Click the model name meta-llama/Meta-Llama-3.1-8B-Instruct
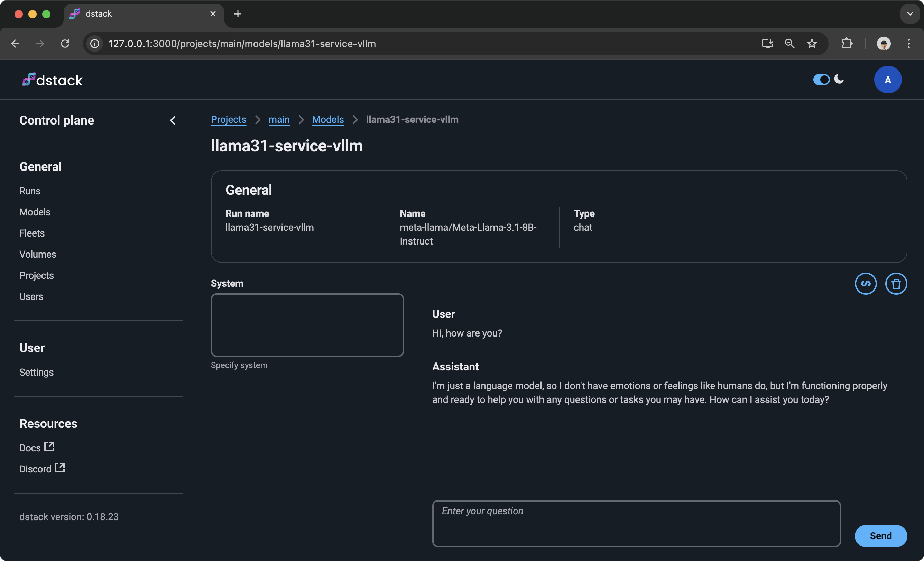924x561 pixels. pos(468,234)
